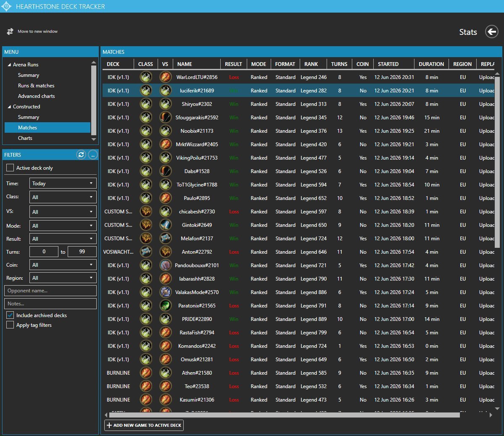Click player class icon in Kasumir#21306 row

pos(146,400)
